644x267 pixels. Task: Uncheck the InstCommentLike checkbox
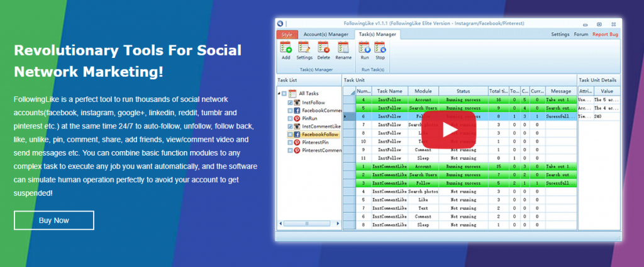[291, 127]
